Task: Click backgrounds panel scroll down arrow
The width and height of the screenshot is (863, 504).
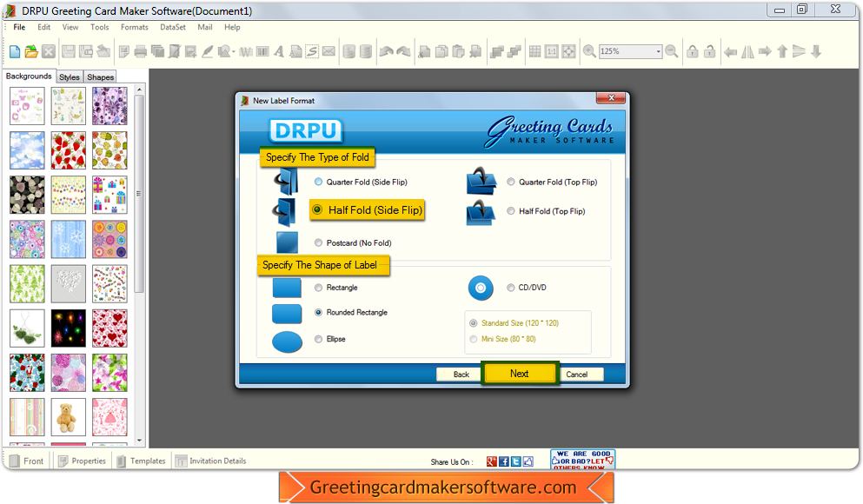Action: tap(139, 441)
